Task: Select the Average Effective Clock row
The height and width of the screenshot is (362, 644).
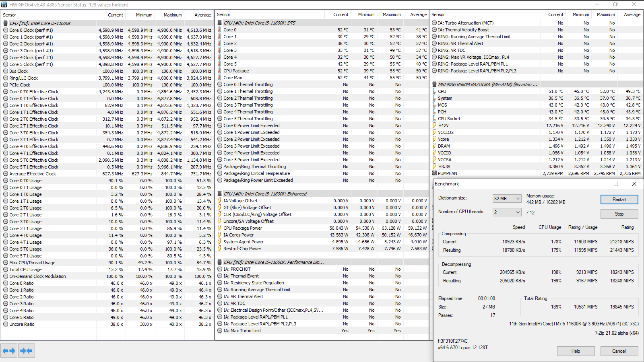Action: click(x=107, y=174)
